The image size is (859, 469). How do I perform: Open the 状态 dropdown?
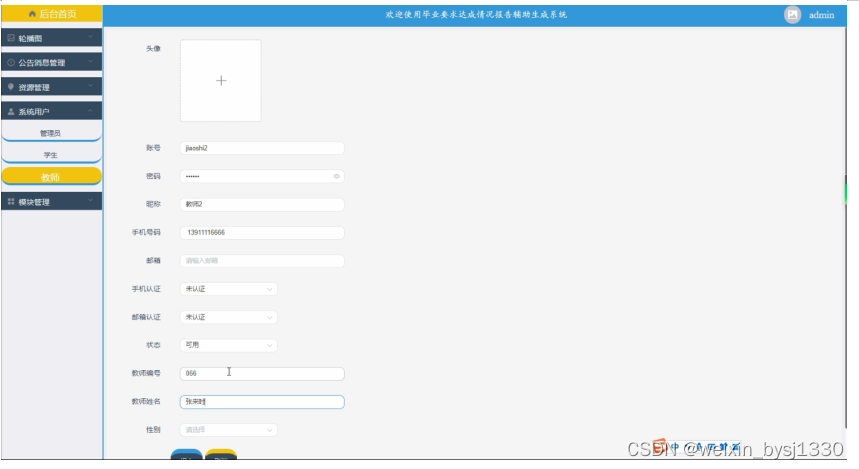[x=228, y=345]
